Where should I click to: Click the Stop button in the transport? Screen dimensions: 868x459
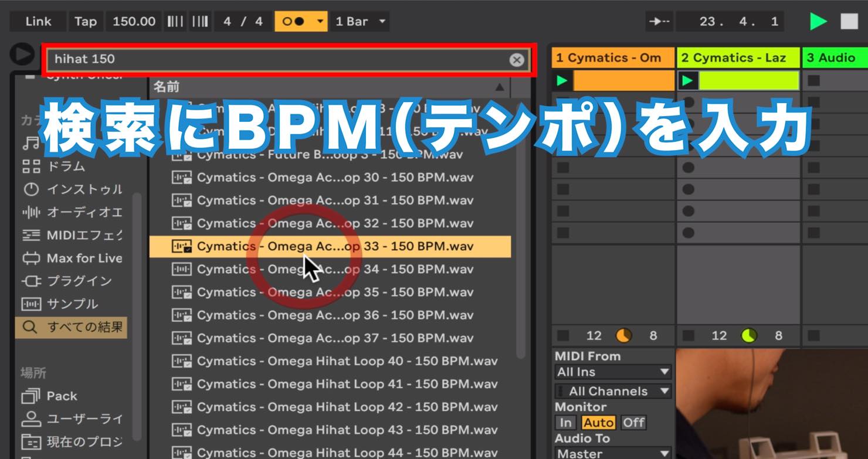click(849, 22)
